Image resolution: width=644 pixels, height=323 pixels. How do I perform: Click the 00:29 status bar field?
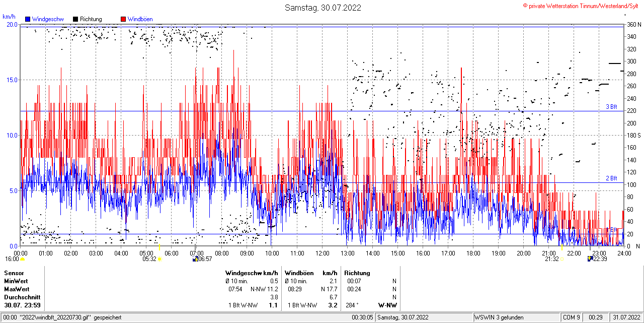[x=596, y=317]
